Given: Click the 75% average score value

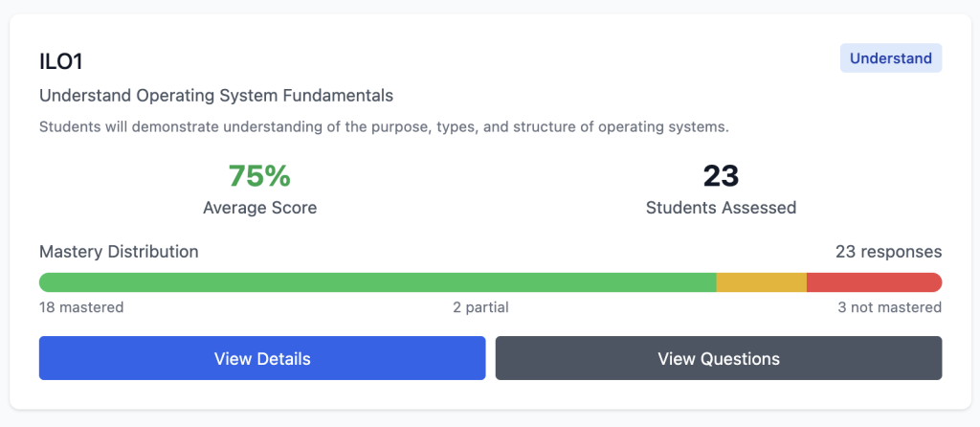Looking at the screenshot, I should pos(259,176).
